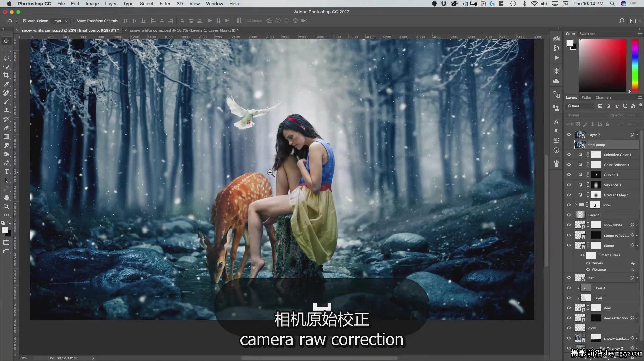Show the final comp layer

click(x=569, y=145)
